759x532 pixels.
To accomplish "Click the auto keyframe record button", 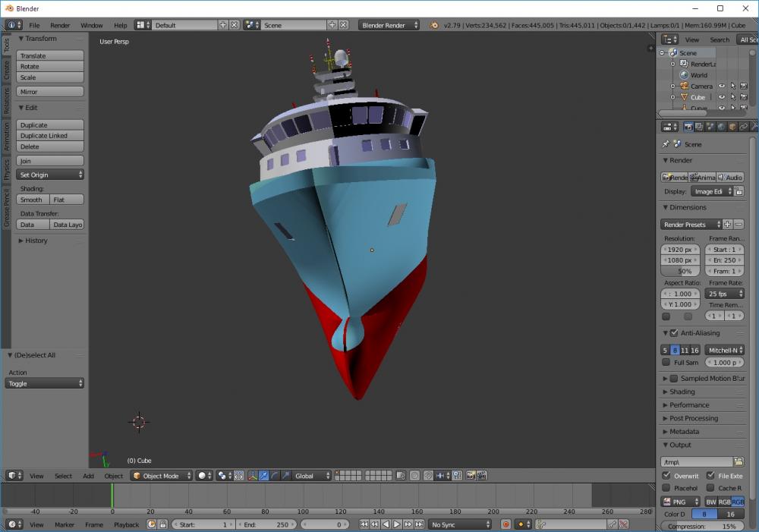I will click(x=505, y=524).
